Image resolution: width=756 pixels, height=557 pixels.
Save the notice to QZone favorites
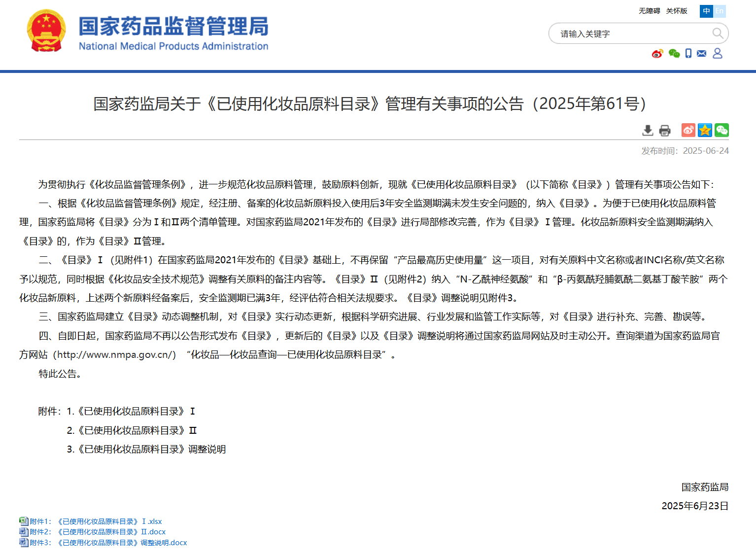pyautogui.click(x=705, y=130)
